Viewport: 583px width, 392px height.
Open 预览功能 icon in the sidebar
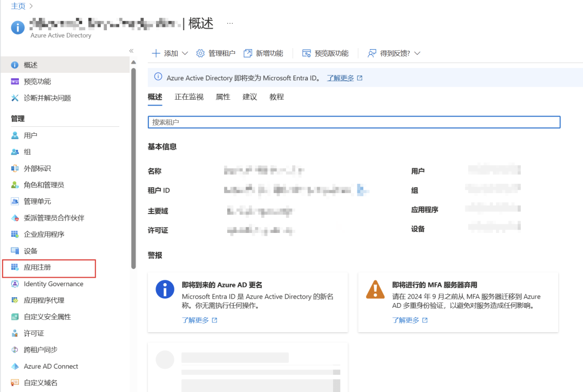15,81
